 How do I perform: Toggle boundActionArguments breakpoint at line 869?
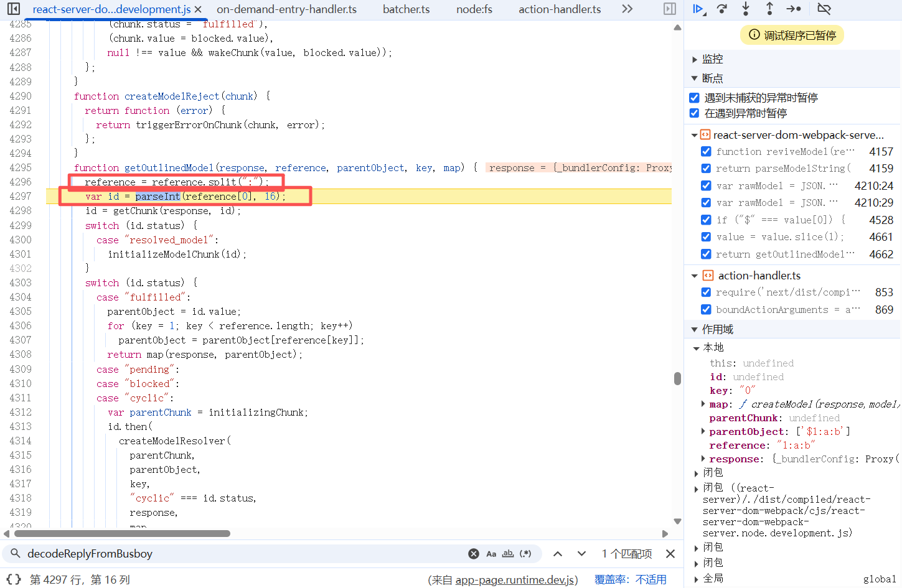click(x=706, y=309)
